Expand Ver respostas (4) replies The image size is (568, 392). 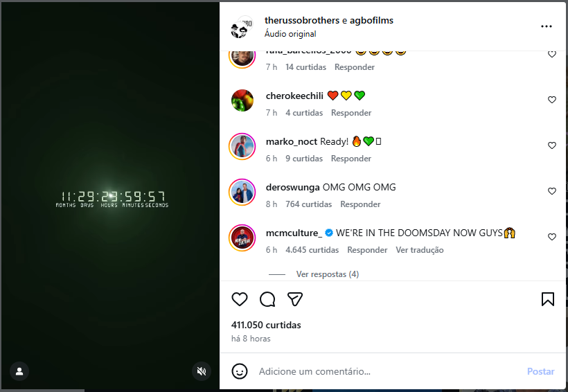point(327,274)
